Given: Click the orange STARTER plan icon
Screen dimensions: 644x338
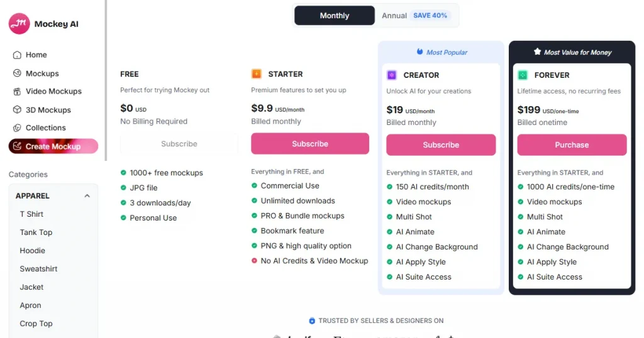Looking at the screenshot, I should click(x=257, y=74).
